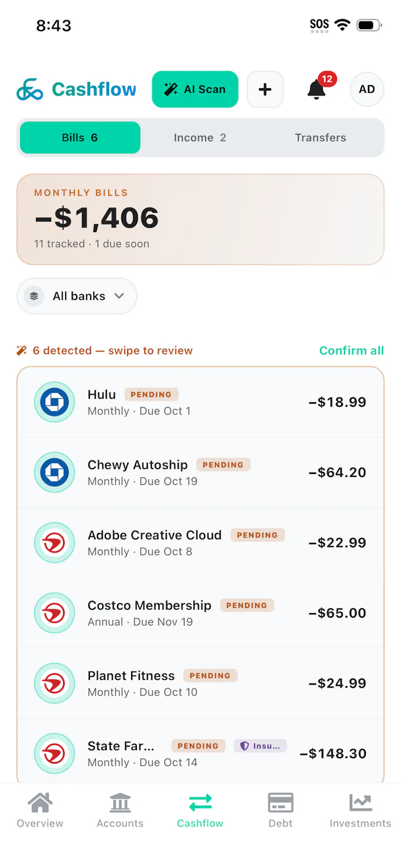Tap the Hulu bank logo icon

(x=55, y=402)
